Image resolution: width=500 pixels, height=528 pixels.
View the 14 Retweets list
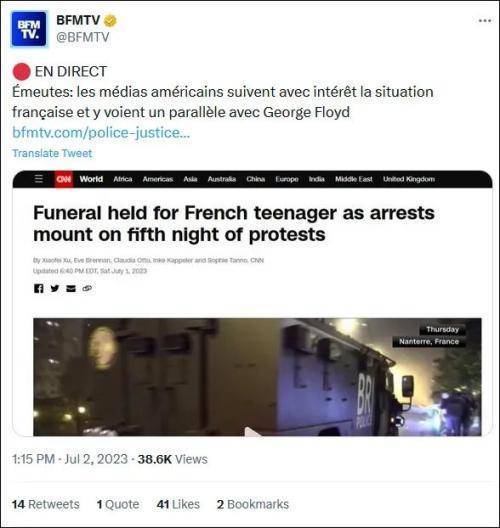(x=45, y=504)
